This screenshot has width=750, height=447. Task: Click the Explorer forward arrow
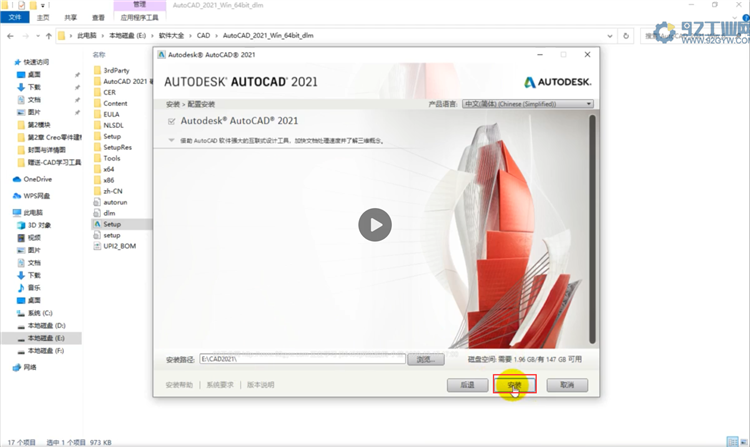click(25, 36)
